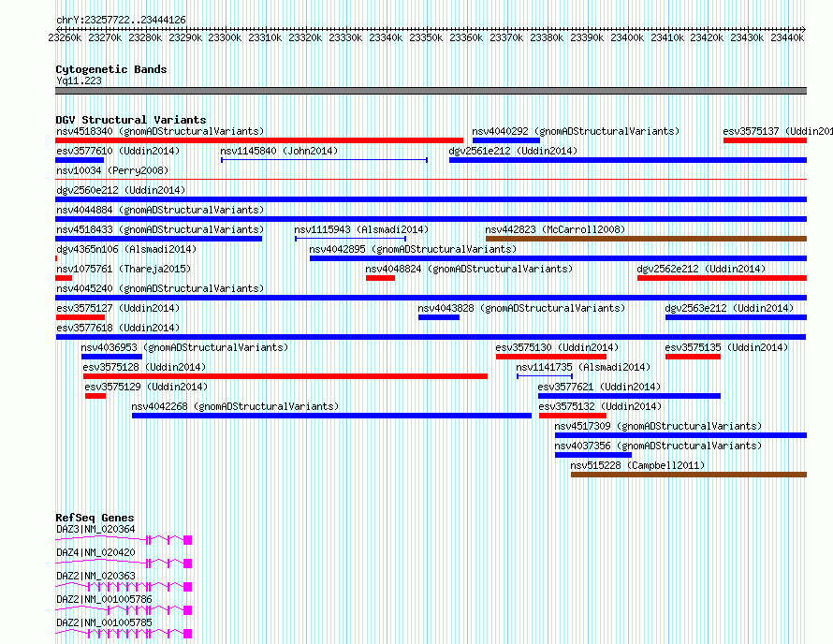The height and width of the screenshot is (644, 833).
Task: Open esv3577618 (Uddin2014) label
Action: (x=118, y=328)
